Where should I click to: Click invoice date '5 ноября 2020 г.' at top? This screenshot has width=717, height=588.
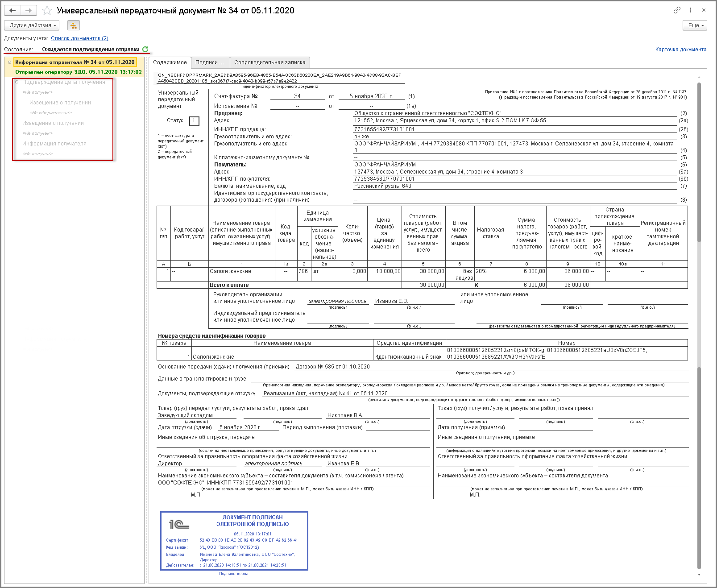tap(371, 96)
